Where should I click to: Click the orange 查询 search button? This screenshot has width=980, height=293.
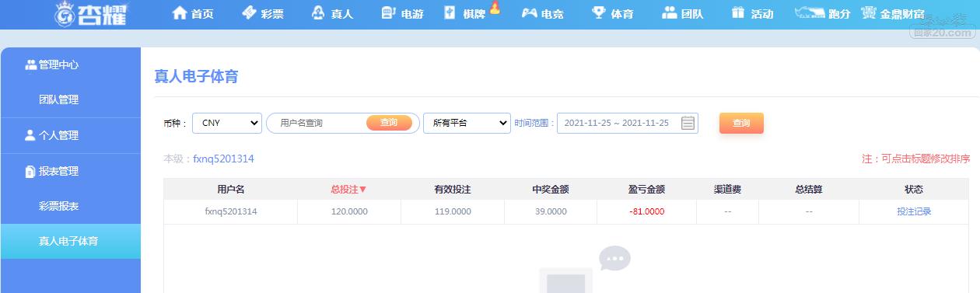pyautogui.click(x=741, y=123)
